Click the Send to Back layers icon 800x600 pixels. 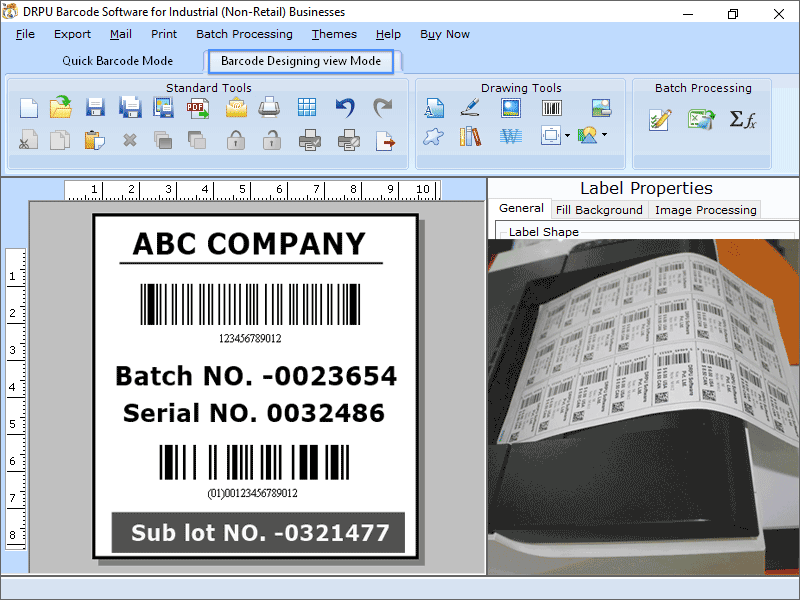pos(197,140)
